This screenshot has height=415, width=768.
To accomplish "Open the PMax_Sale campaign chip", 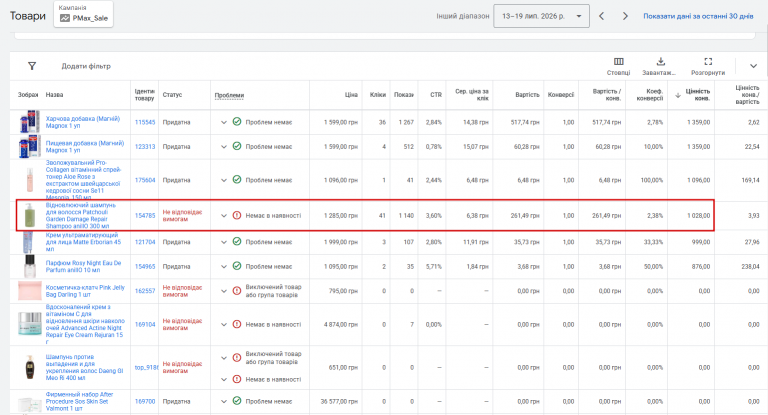I will pos(83,14).
